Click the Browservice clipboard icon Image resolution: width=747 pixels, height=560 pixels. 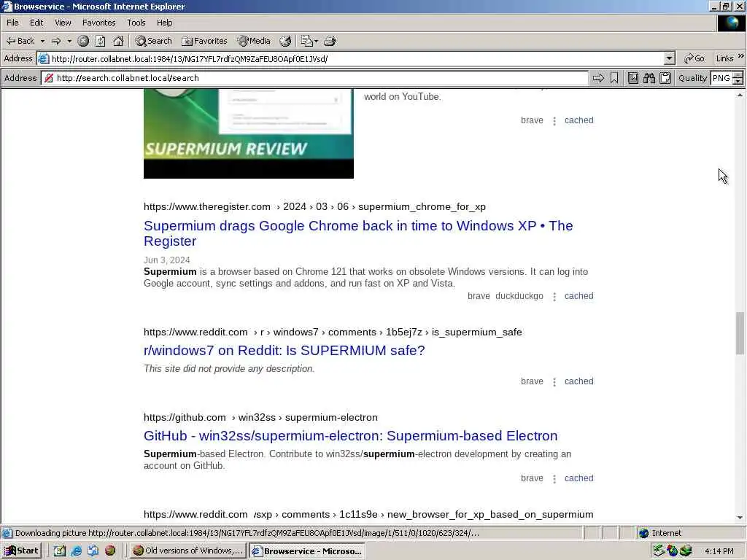(x=665, y=78)
